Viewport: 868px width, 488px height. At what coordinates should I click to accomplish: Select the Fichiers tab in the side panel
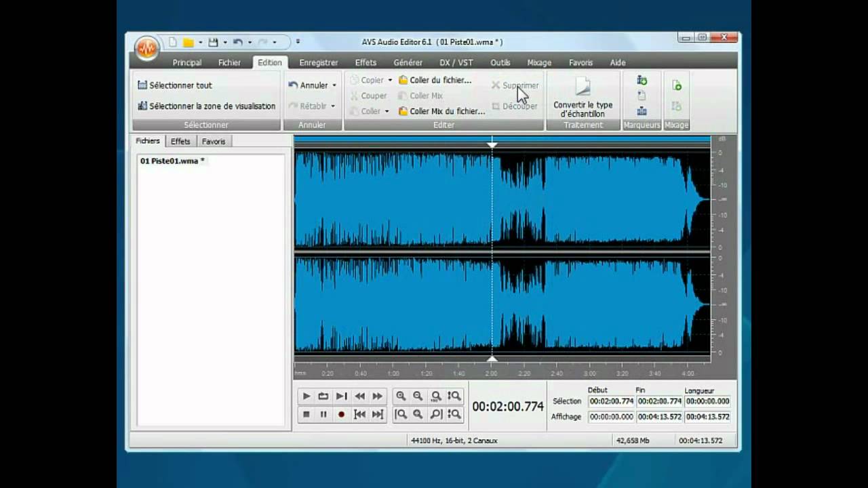(148, 141)
